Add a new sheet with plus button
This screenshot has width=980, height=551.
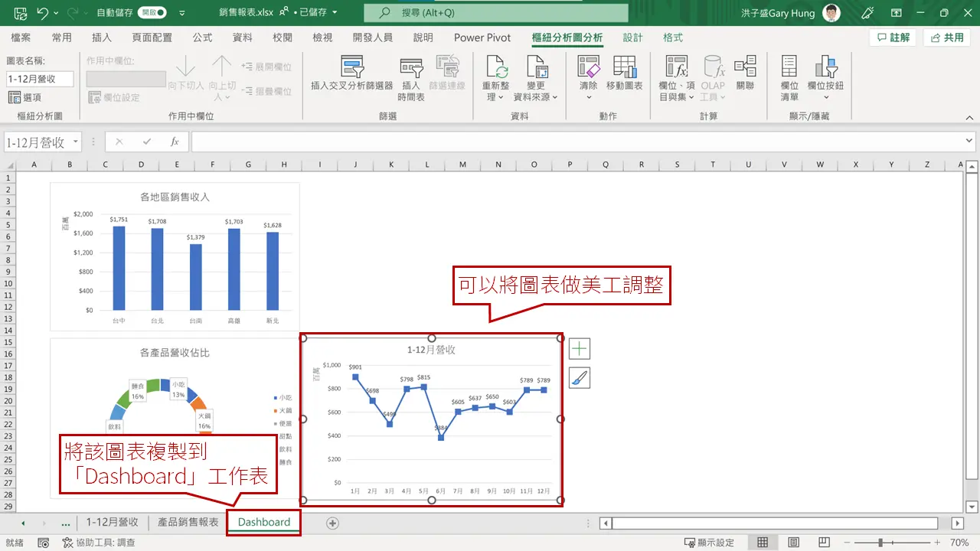pos(332,523)
